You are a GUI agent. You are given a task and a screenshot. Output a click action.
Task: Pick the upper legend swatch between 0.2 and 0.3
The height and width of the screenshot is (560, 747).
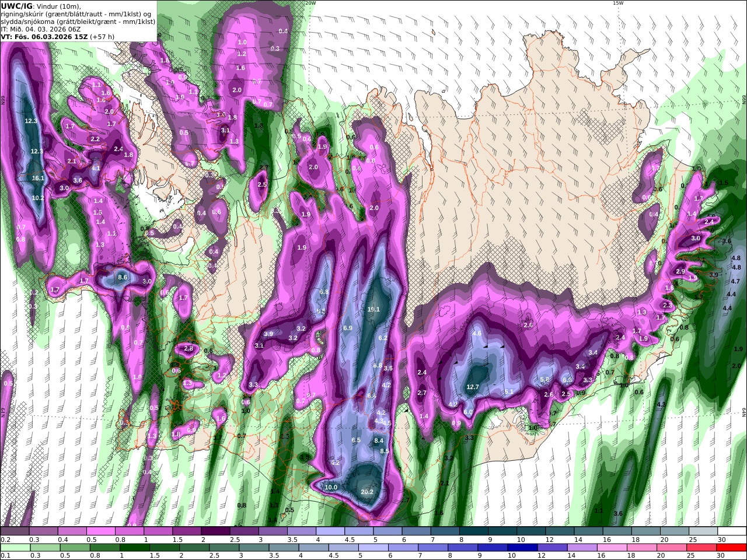coord(15,531)
